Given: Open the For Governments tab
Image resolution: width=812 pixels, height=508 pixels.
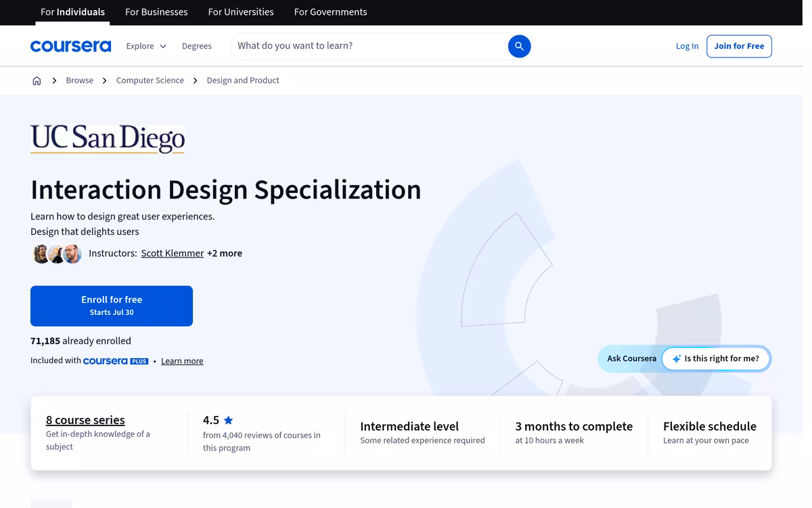Looking at the screenshot, I should click(331, 12).
